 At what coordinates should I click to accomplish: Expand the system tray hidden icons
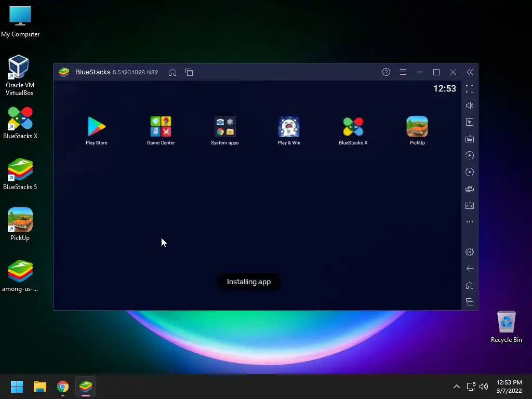457,387
